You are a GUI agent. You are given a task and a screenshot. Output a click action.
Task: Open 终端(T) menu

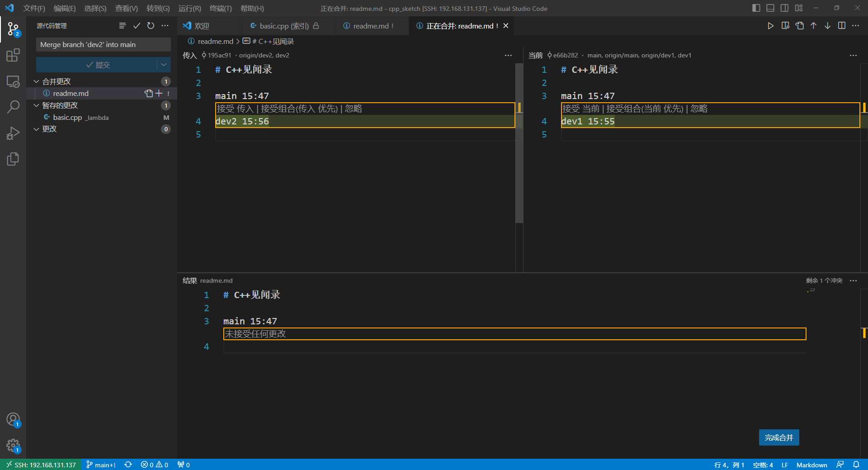click(221, 8)
